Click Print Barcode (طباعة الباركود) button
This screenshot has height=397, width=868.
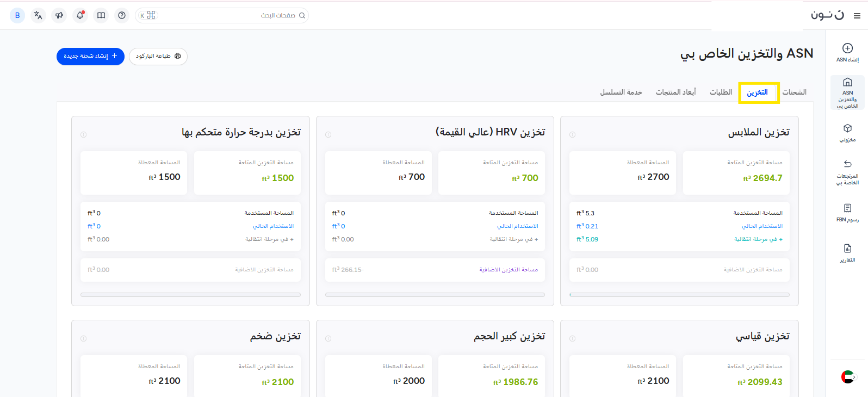pos(158,56)
